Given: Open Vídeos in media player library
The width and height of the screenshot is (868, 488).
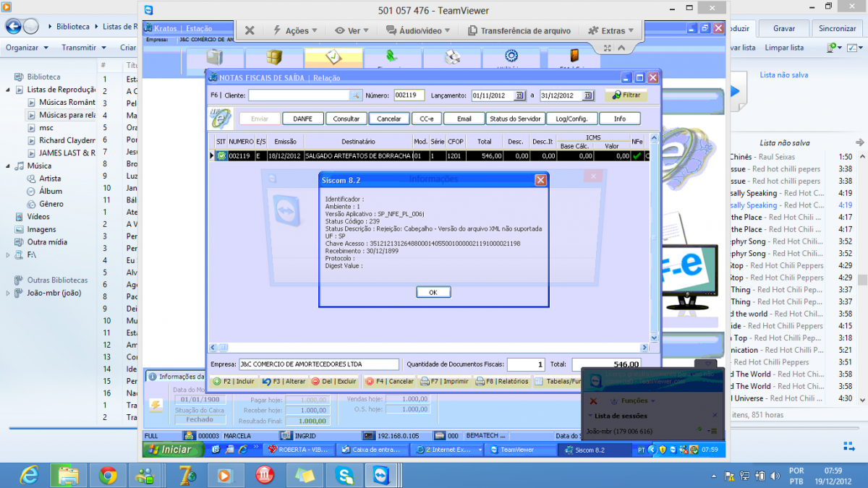Looking at the screenshot, I should tap(38, 217).
